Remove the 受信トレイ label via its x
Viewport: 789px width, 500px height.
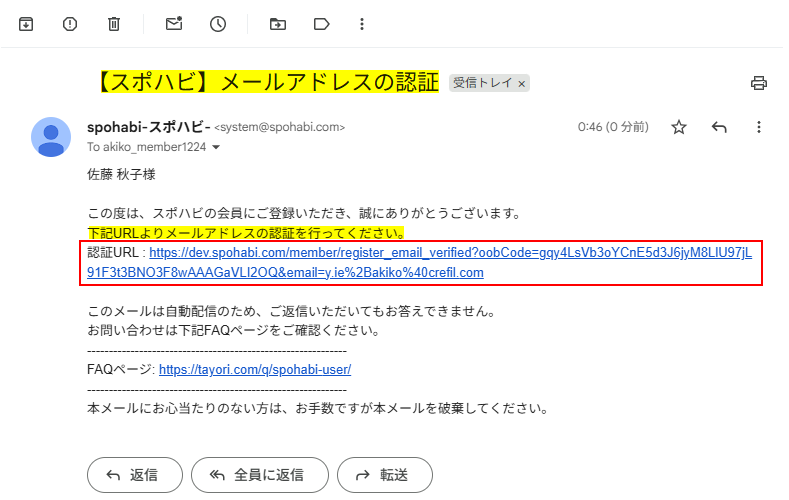(x=522, y=84)
